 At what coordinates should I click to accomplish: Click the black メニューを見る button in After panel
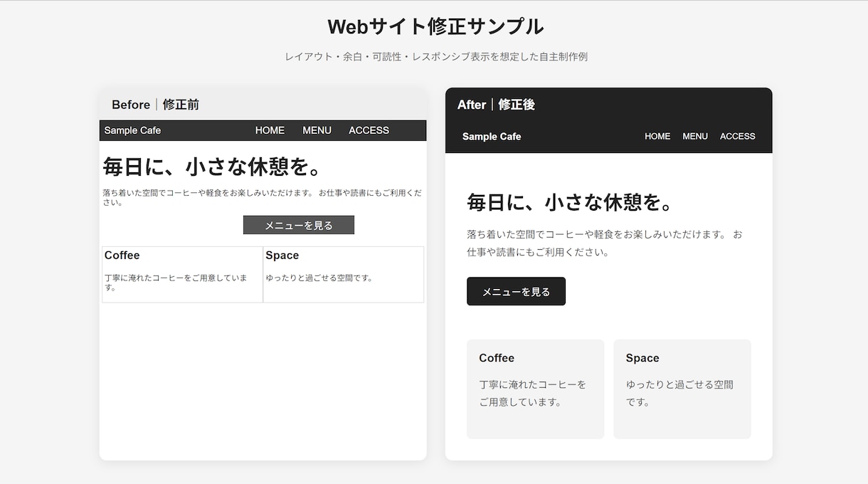(516, 292)
